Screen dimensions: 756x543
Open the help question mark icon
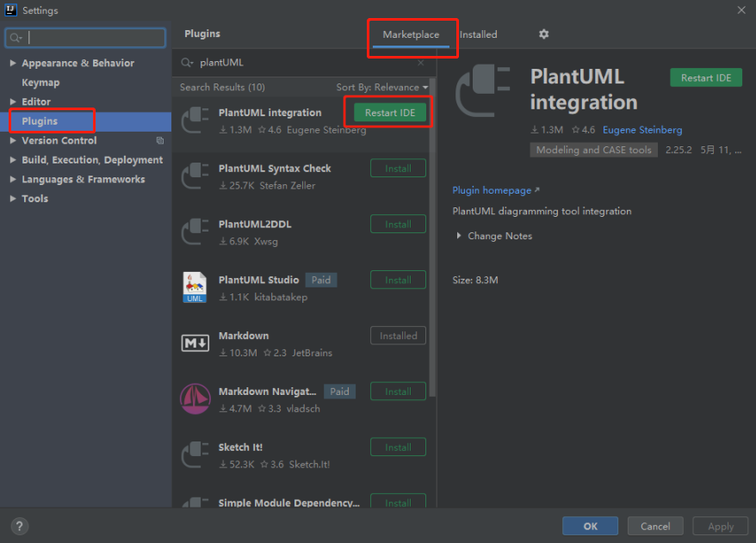(20, 526)
